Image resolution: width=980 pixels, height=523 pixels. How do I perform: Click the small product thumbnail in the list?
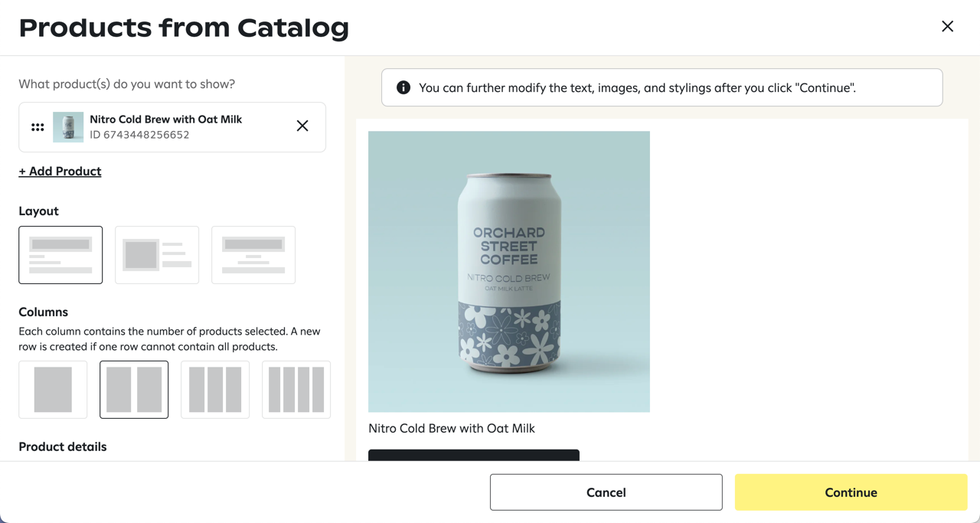coord(68,127)
